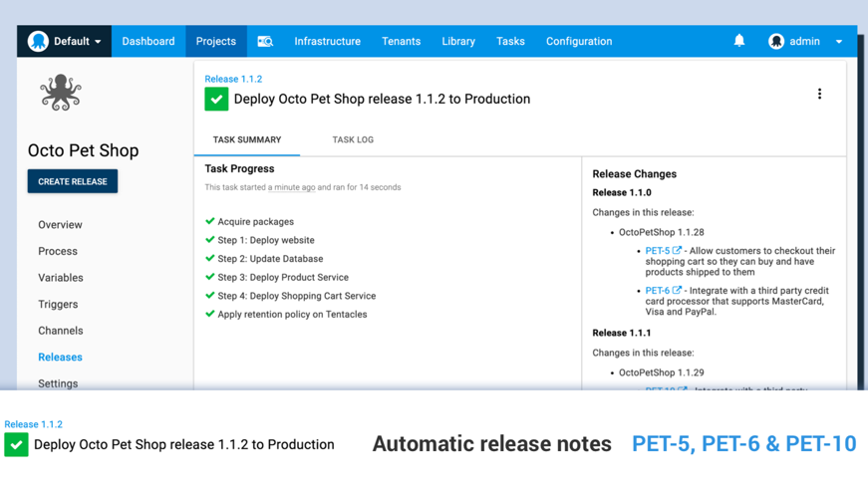
Task: Open the PET-5 issue link
Action: point(657,251)
